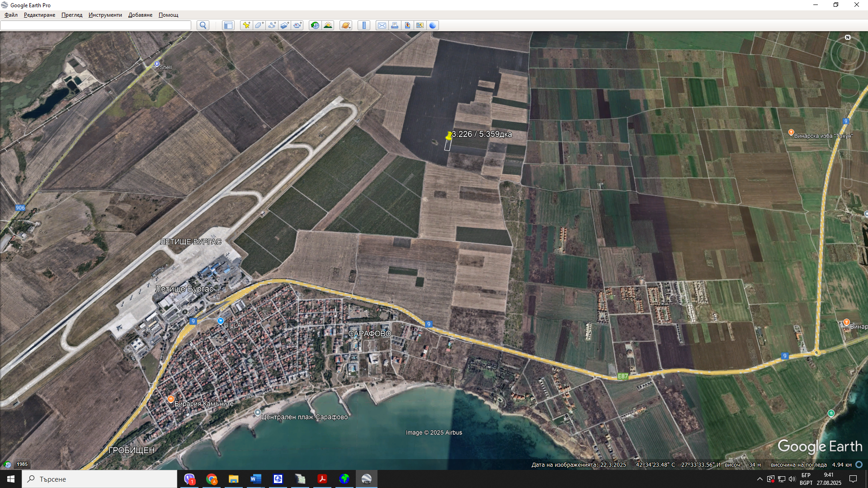Screen dimensions: 868x488
Task: Show historical imagery clock icon
Action: click(315, 25)
